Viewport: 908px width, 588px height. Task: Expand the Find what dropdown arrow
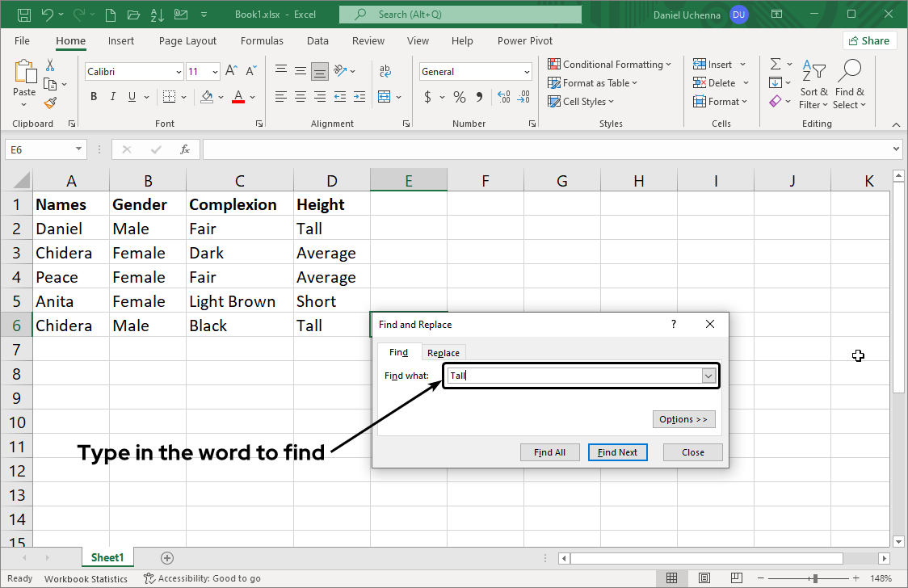click(x=708, y=376)
